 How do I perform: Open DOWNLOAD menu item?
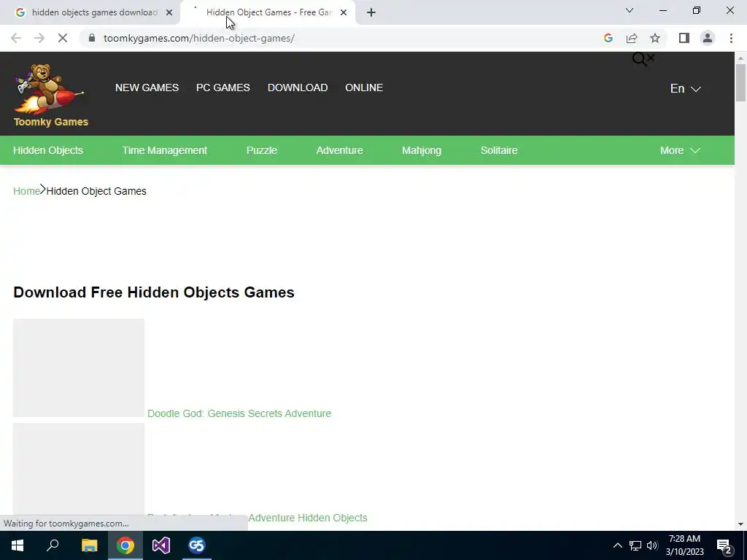298,87
